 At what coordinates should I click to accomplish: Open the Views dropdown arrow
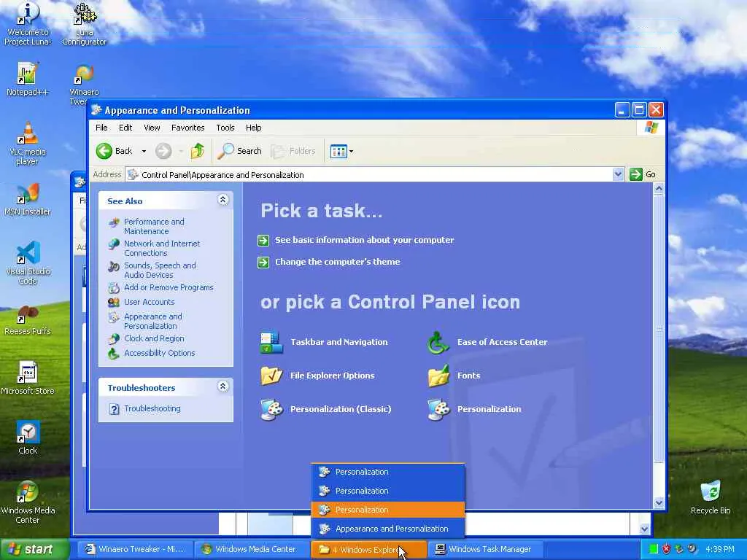(351, 152)
